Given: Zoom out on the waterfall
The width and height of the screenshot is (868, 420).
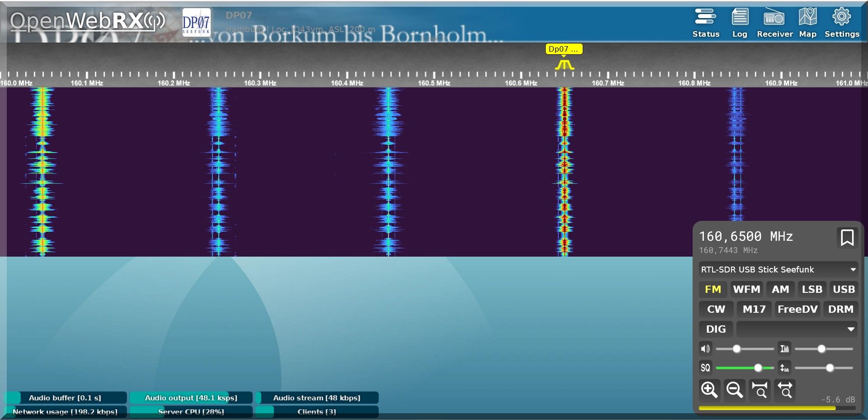Looking at the screenshot, I should pyautogui.click(x=734, y=390).
